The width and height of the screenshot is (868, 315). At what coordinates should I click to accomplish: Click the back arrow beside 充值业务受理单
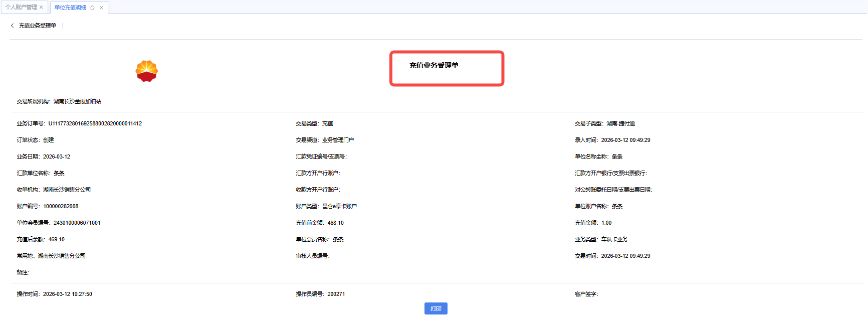pyautogui.click(x=13, y=26)
